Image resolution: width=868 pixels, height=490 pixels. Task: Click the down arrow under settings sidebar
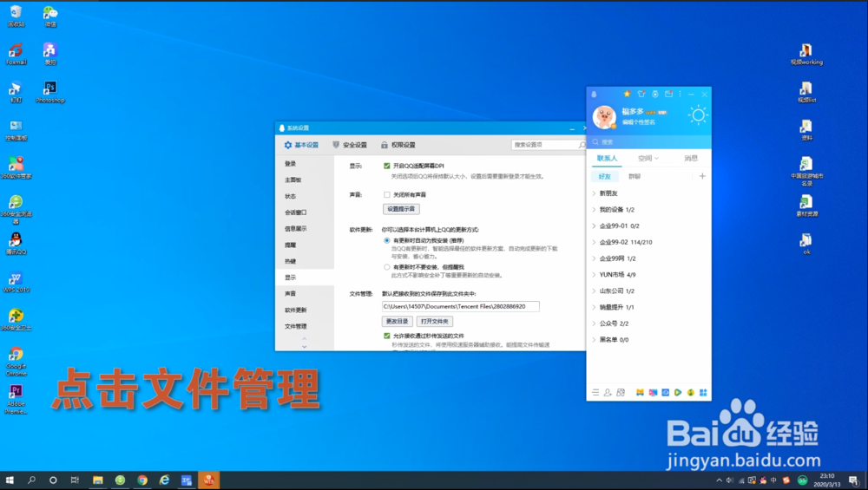click(304, 346)
